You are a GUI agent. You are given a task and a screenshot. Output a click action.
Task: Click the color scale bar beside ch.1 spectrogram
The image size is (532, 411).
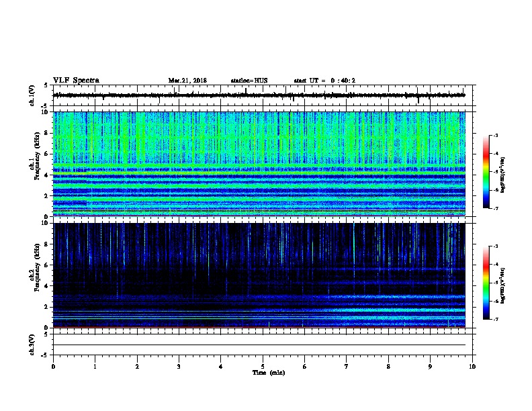[x=486, y=172]
